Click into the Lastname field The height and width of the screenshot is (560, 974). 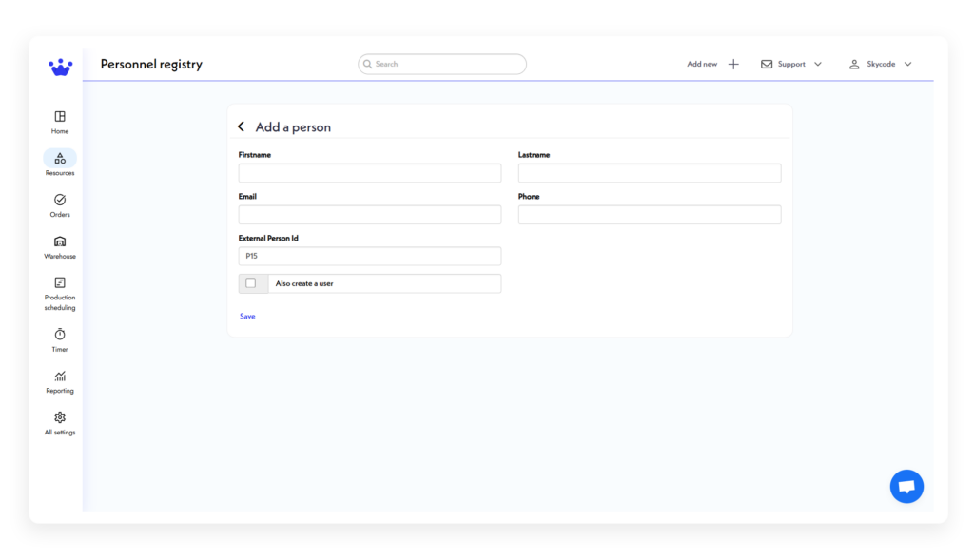pyautogui.click(x=650, y=173)
